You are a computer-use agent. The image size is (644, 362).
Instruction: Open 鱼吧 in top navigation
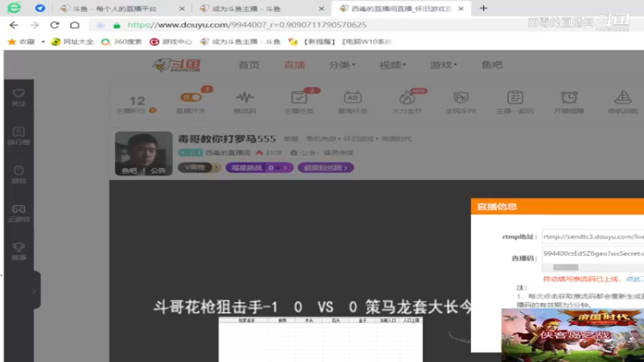(492, 65)
